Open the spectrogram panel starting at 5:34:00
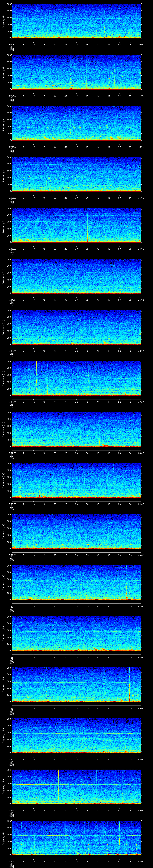 coord(76,276)
